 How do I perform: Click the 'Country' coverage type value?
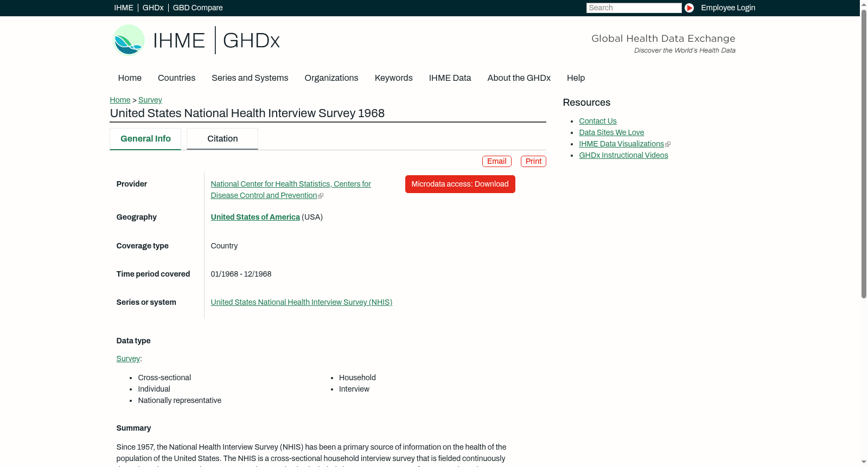pyautogui.click(x=224, y=246)
